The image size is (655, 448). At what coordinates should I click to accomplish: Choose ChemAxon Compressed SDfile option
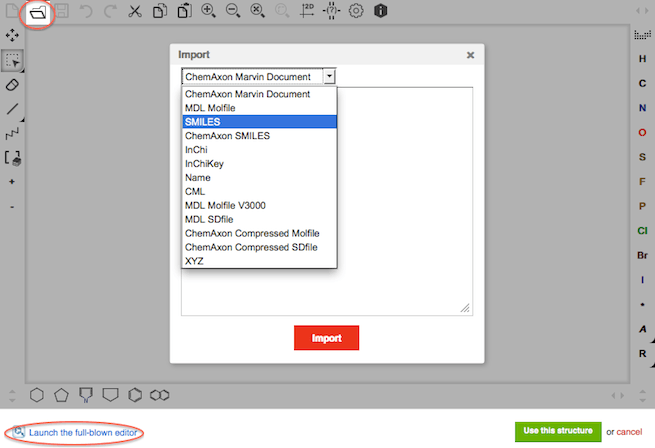coord(259,247)
